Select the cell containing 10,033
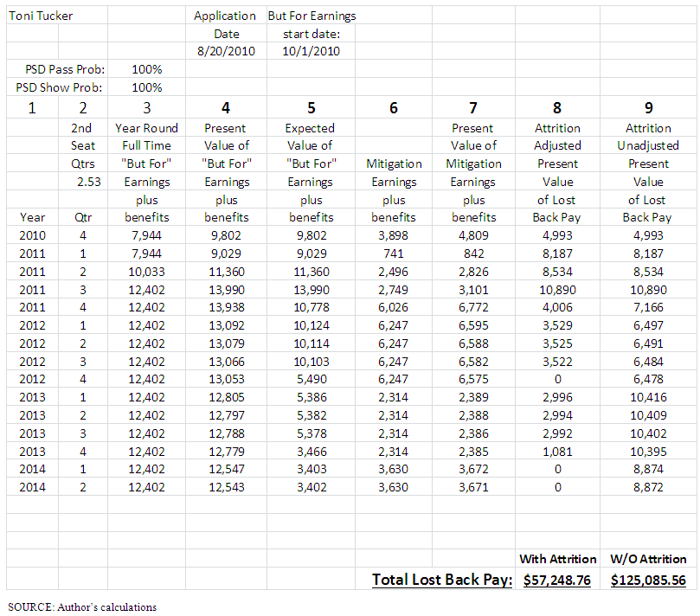The image size is (700, 616). pos(146,272)
